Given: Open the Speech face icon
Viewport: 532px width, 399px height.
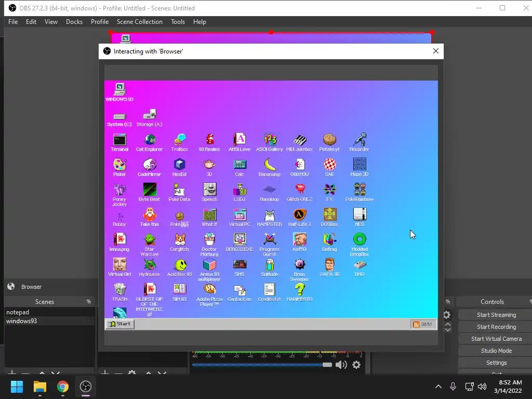Looking at the screenshot, I should pyautogui.click(x=209, y=192).
